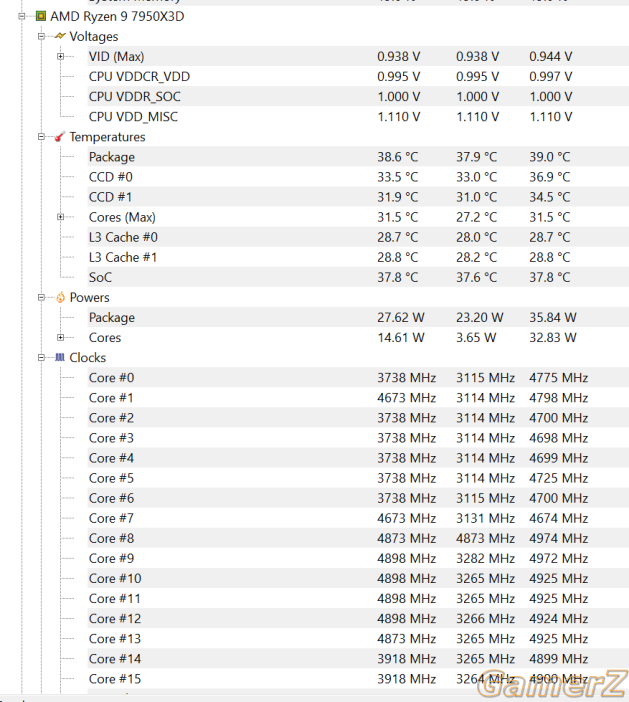
Task: Select the SoC temperature row
Action: [x=358, y=278]
